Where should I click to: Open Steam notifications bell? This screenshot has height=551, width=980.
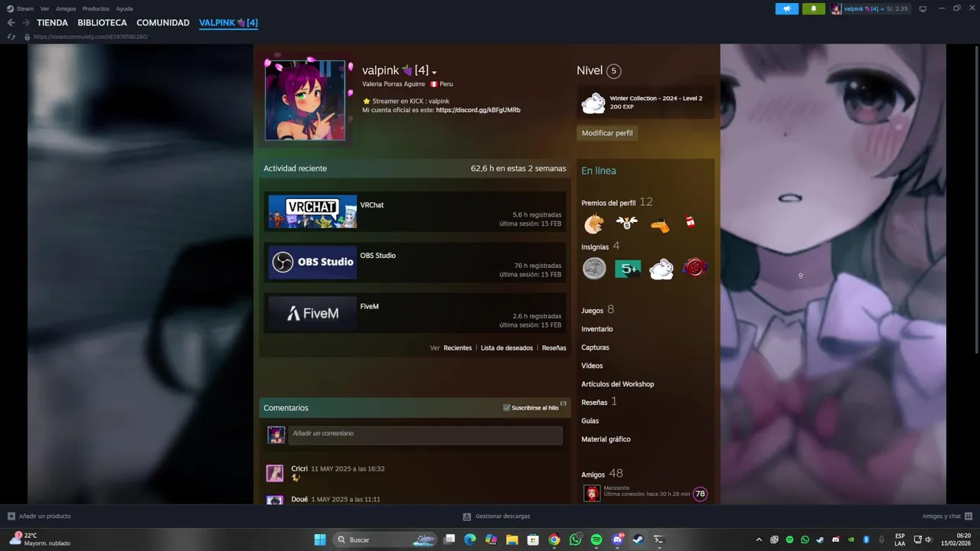(813, 9)
